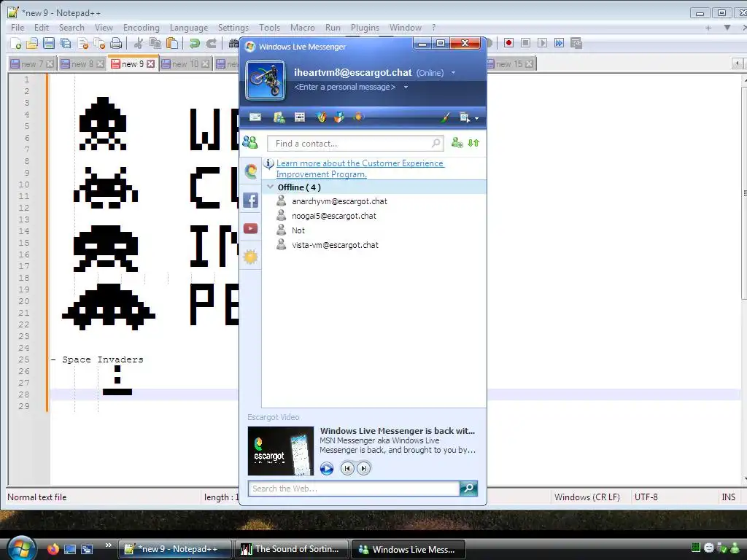The width and height of the screenshot is (747, 560).
Task: Run macro multiple times icon
Action: click(x=559, y=43)
